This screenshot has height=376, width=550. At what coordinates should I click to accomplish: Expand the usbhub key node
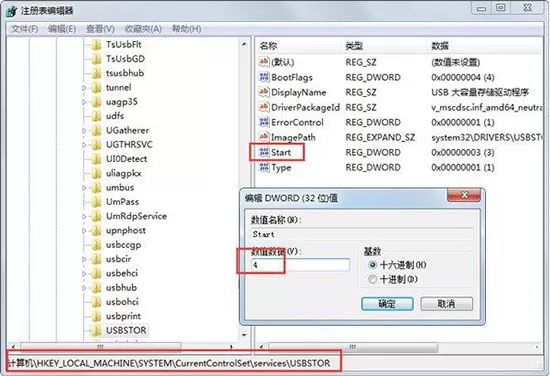tap(84, 288)
